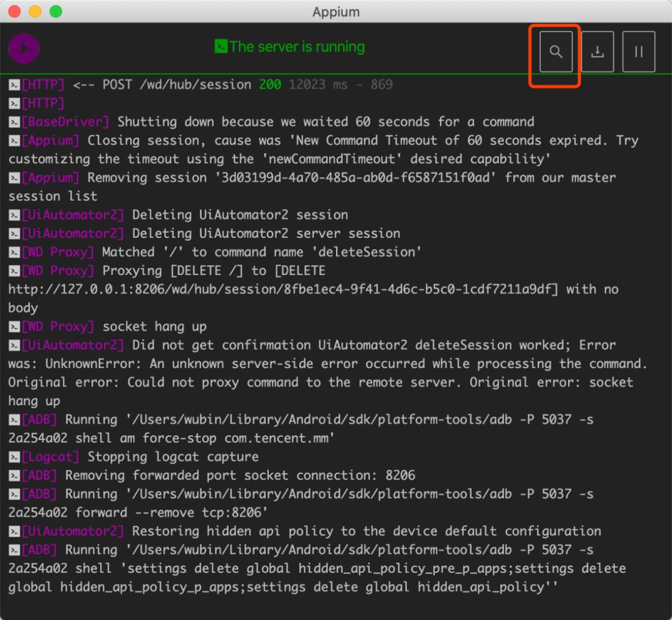This screenshot has width=672, height=620.
Task: Click the Appium window title
Action: (336, 12)
